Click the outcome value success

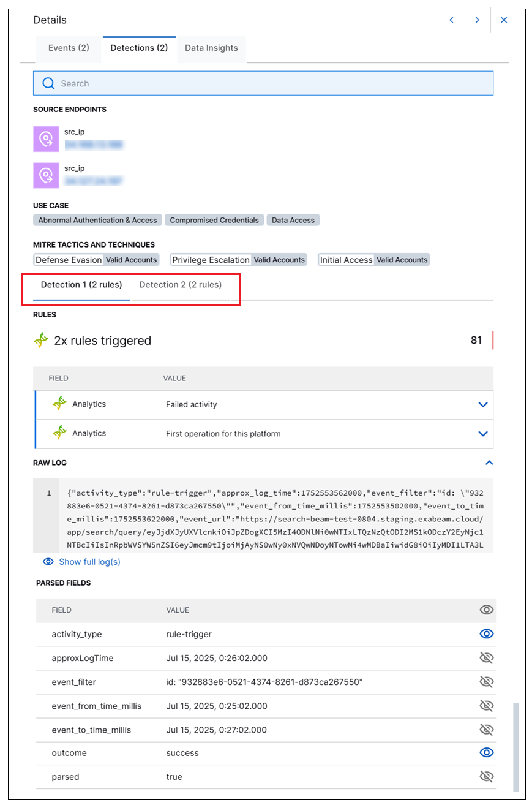[x=182, y=753]
